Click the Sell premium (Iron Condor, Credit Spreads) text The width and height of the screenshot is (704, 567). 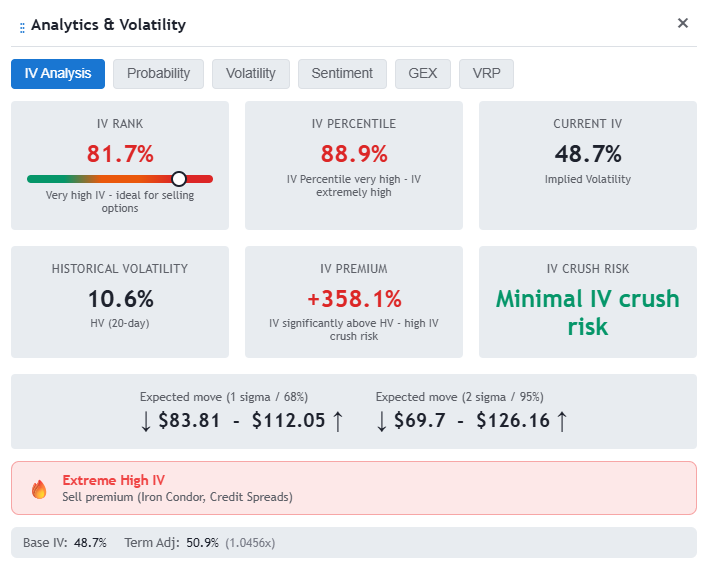point(177,497)
